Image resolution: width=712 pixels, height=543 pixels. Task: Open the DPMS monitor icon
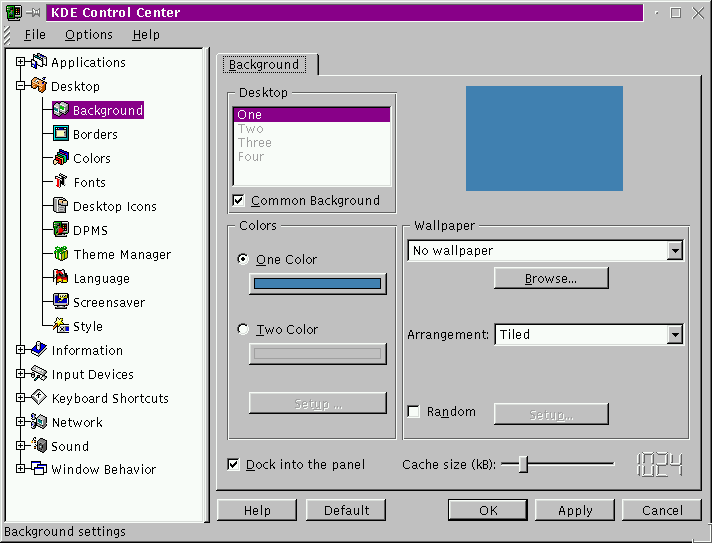point(61,230)
